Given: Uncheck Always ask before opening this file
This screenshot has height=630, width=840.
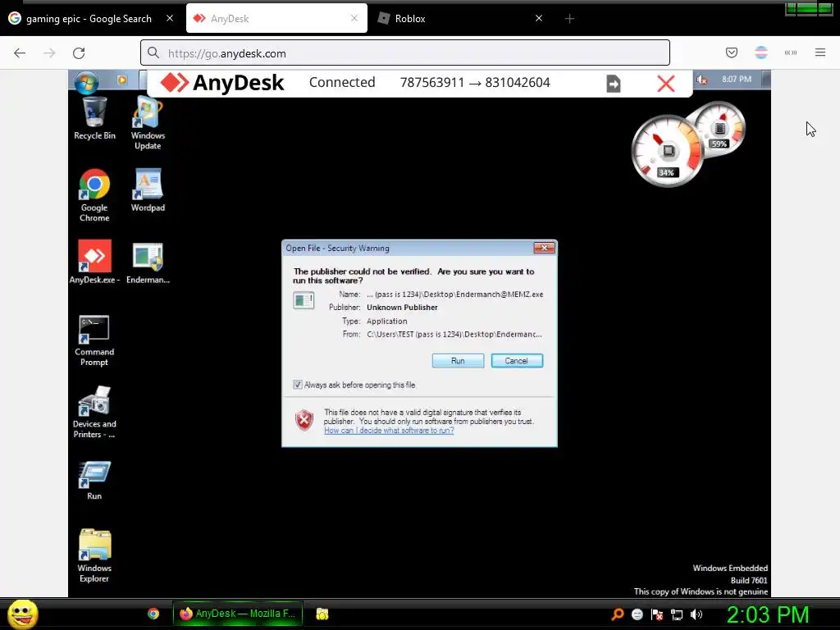Looking at the screenshot, I should coord(298,385).
